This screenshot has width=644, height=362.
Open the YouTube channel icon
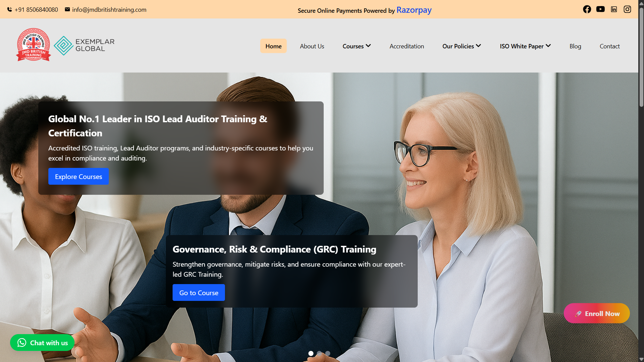click(x=600, y=9)
